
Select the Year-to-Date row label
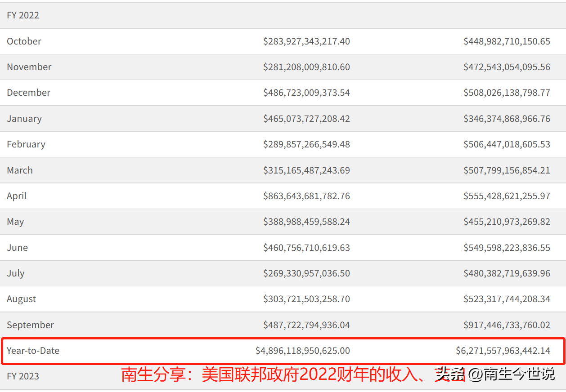[33, 351]
